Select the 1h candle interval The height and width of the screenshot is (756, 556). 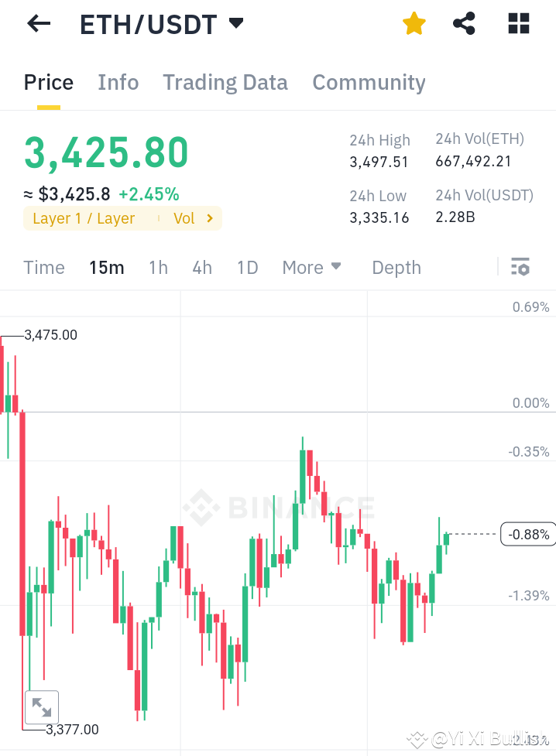click(158, 267)
